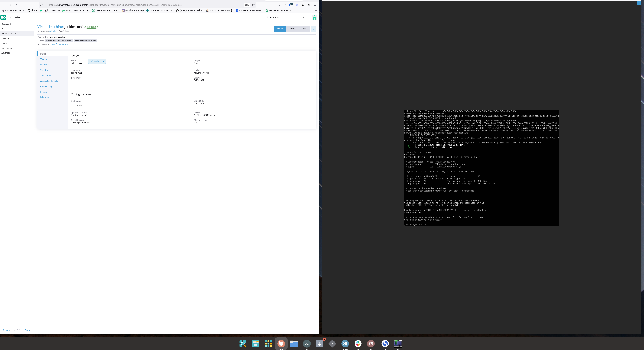Bookmark this page with the star
Screen dimensions: 644x350
[253, 5]
